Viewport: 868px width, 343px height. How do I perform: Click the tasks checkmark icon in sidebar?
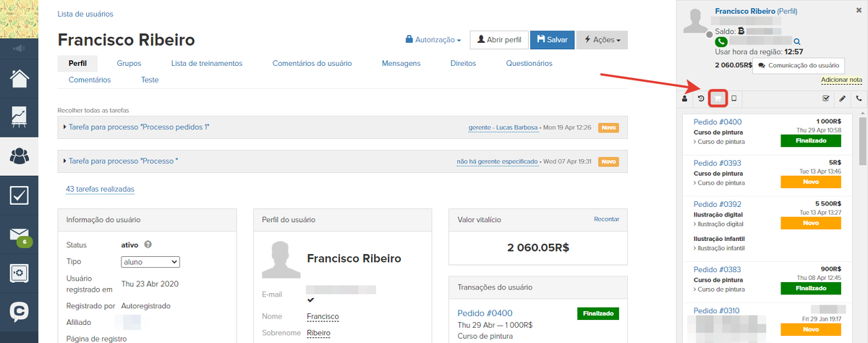point(20,195)
